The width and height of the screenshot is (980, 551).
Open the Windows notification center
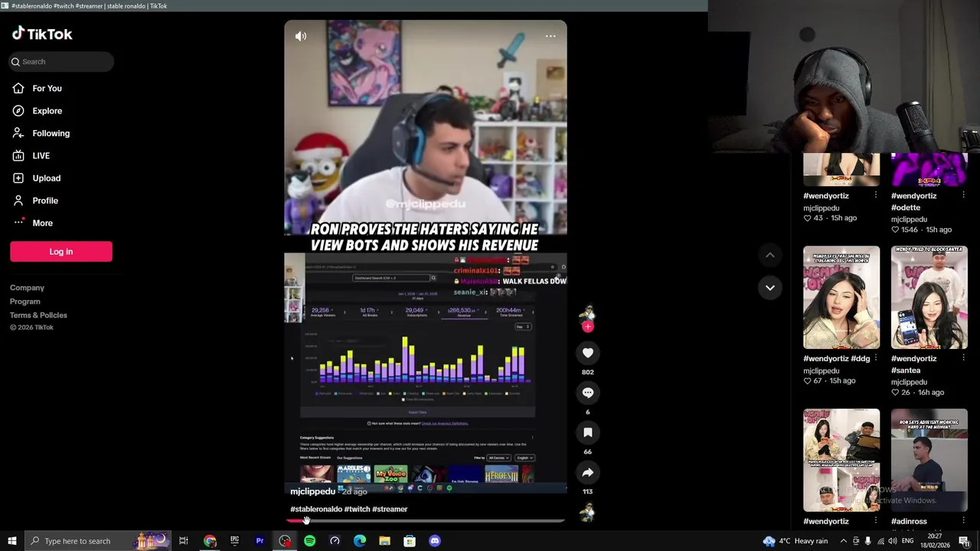965,541
